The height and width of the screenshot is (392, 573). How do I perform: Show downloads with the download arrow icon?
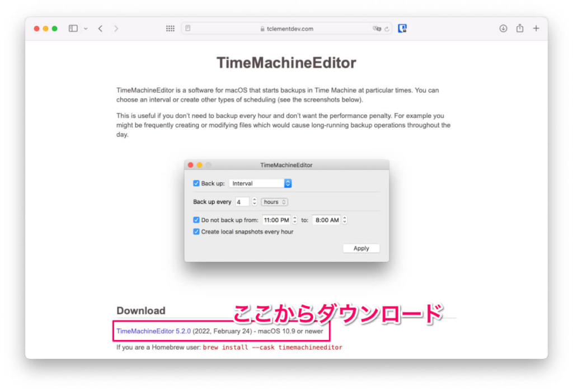503,29
